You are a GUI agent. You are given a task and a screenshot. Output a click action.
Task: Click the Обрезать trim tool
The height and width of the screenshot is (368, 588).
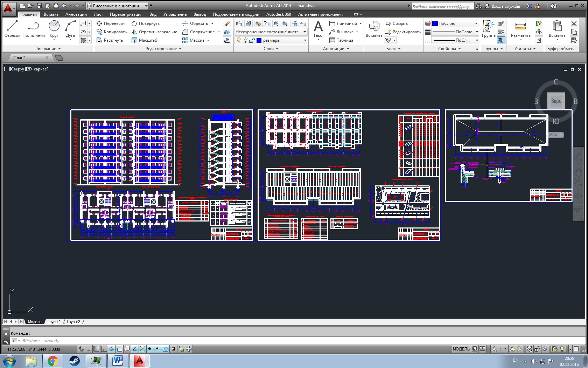(x=195, y=23)
